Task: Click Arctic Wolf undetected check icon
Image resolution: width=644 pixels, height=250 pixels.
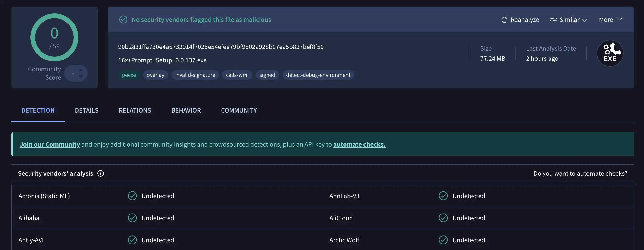Action: [x=443, y=240]
